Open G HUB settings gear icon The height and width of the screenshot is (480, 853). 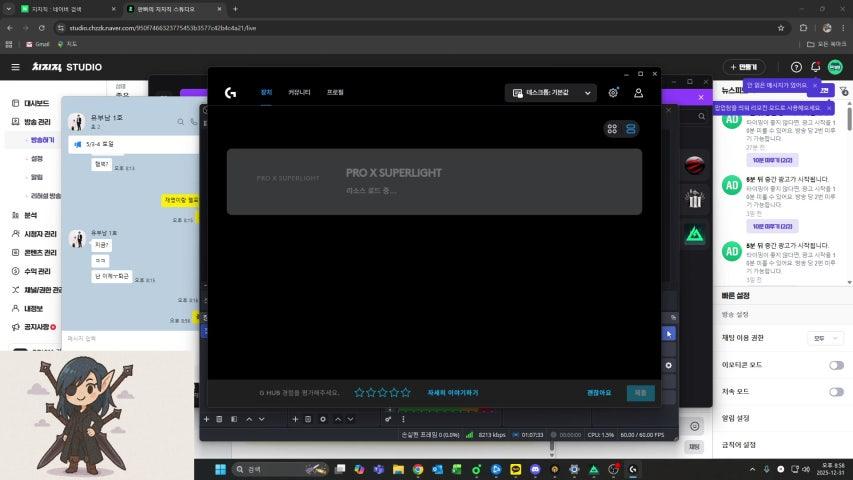(614, 93)
